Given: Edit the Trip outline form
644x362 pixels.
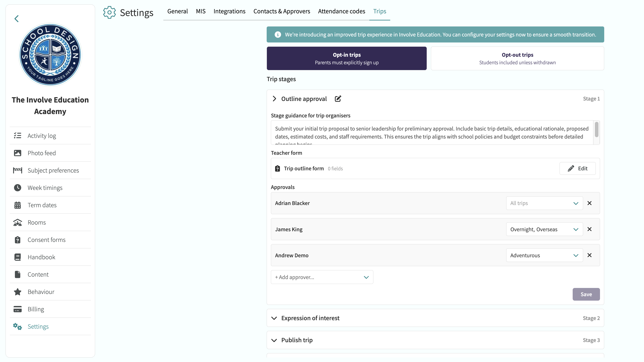Looking at the screenshot, I should tap(578, 168).
